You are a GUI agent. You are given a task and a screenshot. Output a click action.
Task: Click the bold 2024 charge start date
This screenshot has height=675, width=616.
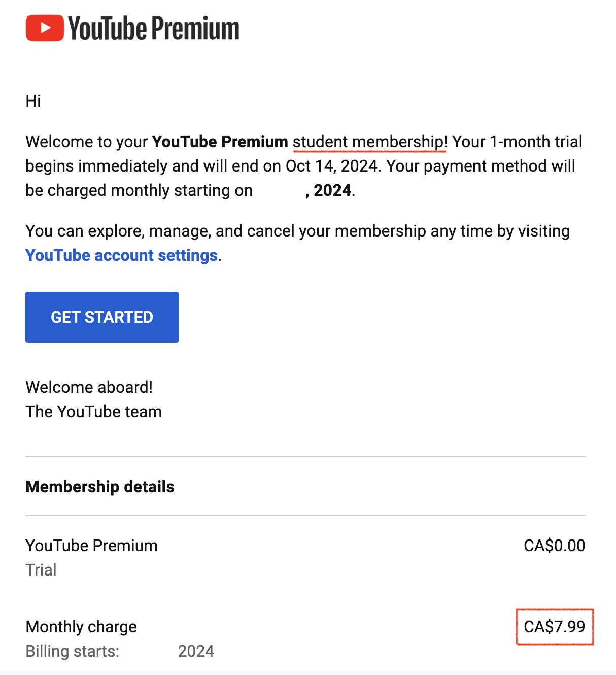330,190
